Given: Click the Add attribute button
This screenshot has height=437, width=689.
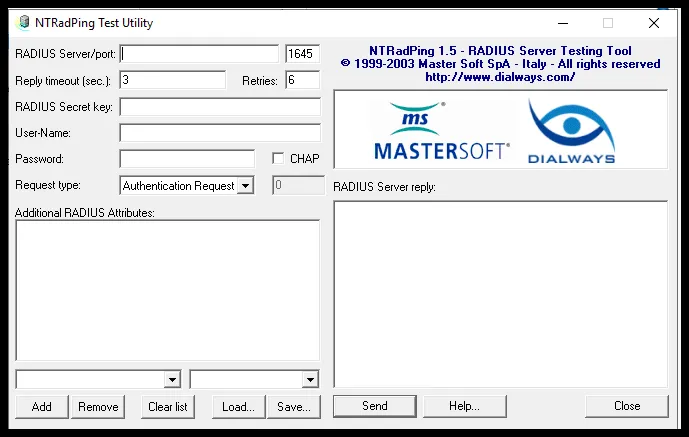Looking at the screenshot, I should 42,407.
